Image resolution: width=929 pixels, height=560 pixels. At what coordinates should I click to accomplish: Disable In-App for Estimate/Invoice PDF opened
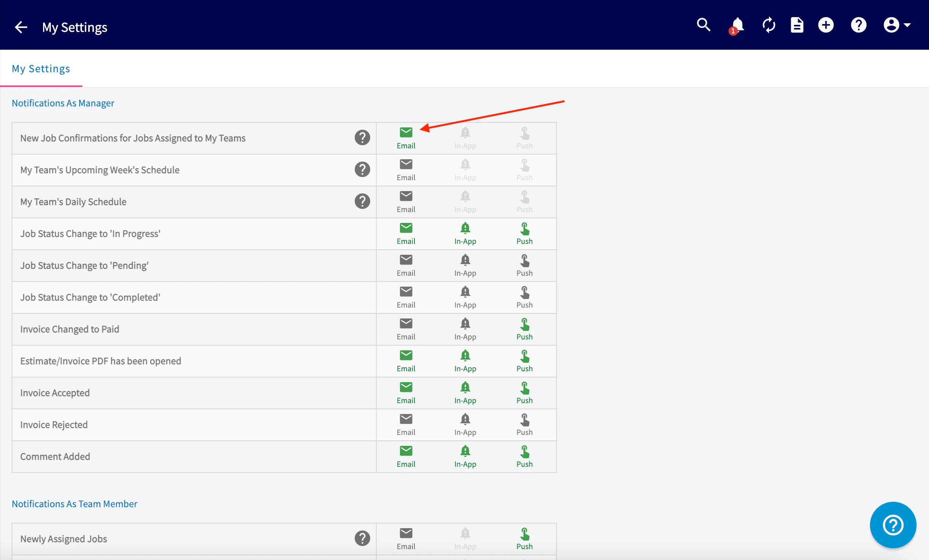coord(465,361)
